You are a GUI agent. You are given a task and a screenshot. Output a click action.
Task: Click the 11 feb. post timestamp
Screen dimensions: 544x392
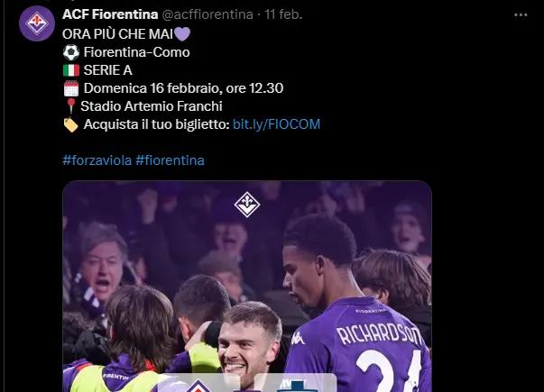click(283, 14)
